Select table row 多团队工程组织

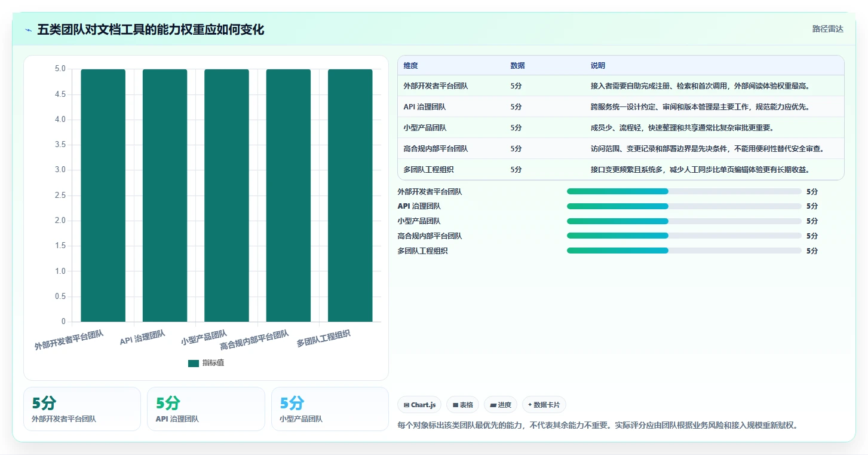(621, 169)
